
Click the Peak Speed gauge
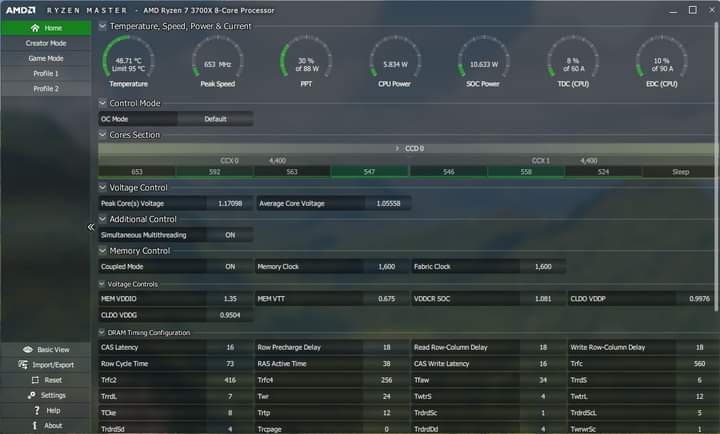[217, 62]
